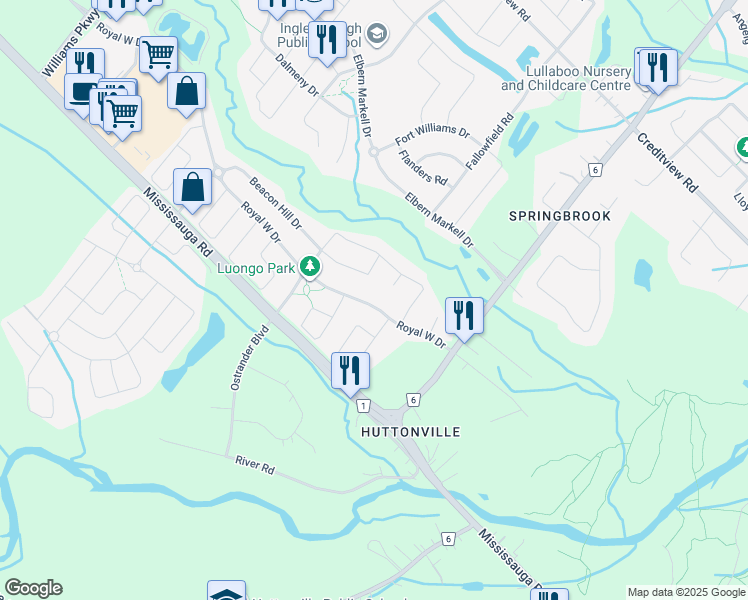This screenshot has height=600, width=748.
Task: Select the restaurant marker near Huttonville
Action: click(x=351, y=374)
